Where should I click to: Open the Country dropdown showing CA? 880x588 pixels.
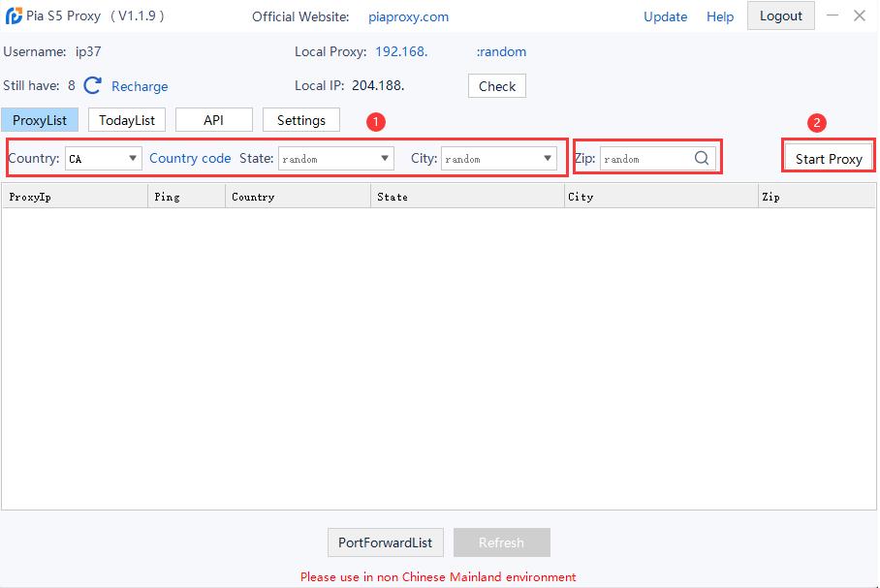pyautogui.click(x=104, y=158)
